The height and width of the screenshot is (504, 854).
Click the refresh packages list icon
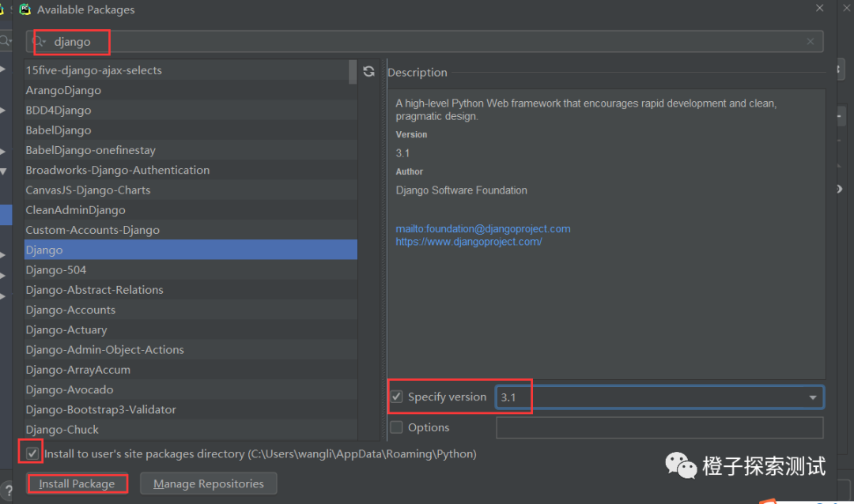368,71
